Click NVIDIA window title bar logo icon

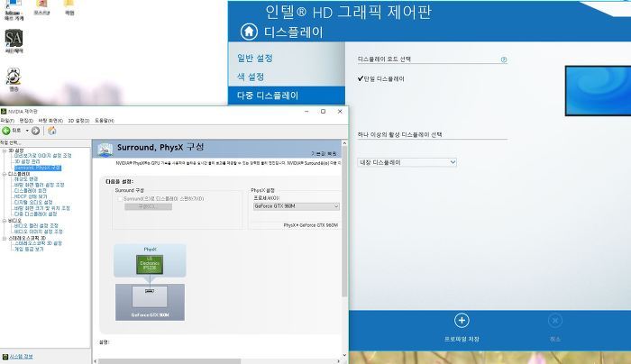4,112
